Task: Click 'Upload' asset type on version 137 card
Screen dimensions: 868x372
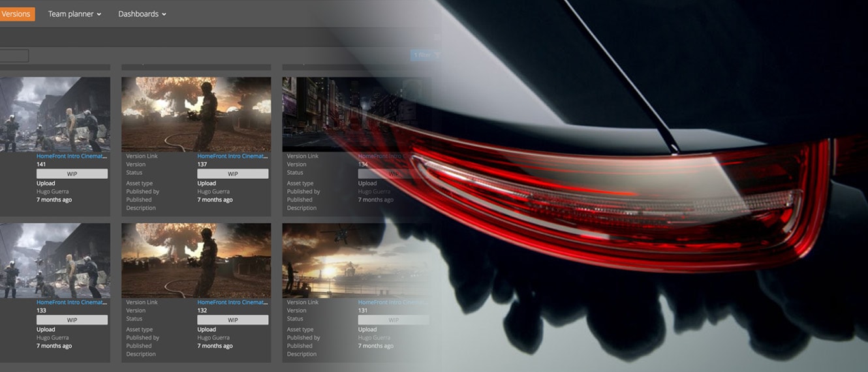Action: 206,183
